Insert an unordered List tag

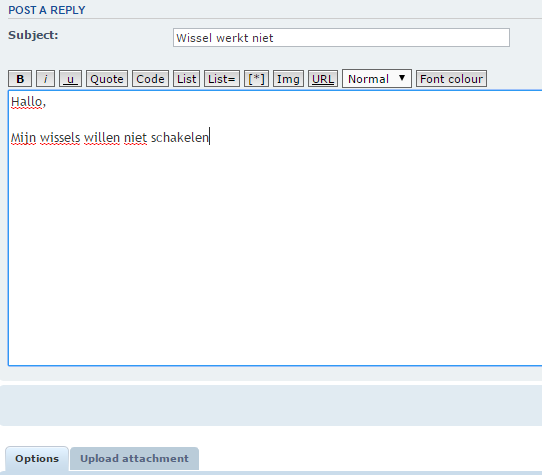pos(186,79)
